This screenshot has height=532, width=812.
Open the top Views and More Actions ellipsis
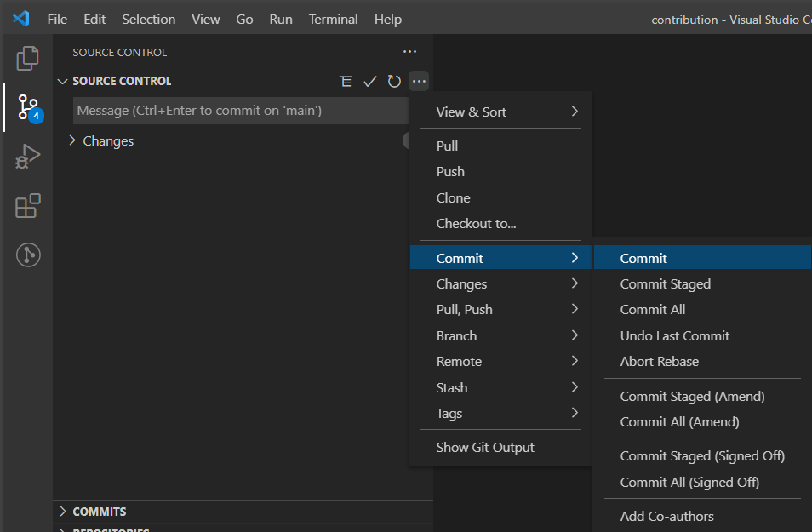point(409,51)
